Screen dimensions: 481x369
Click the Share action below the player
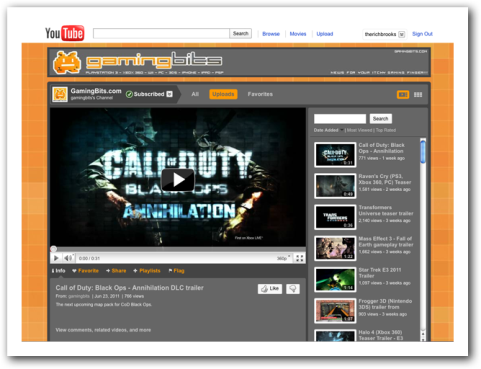116,271
